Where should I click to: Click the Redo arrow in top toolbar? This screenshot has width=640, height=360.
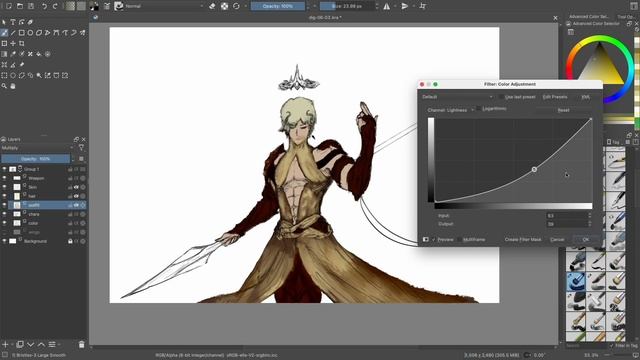click(x=55, y=6)
